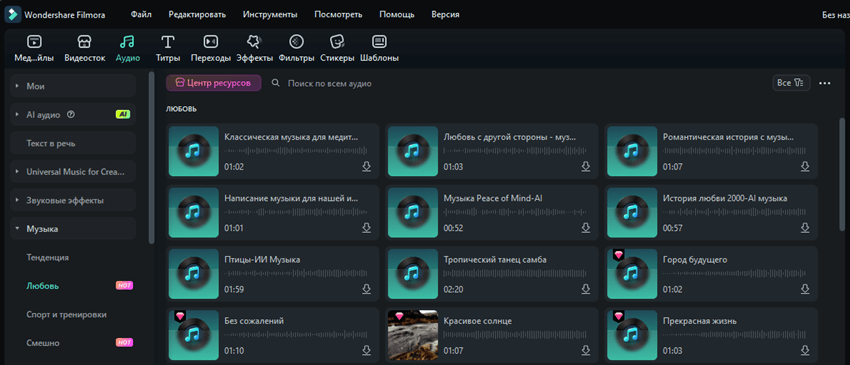Screen dimensions: 850x365
Task: Open the Эффекты effects tab
Action: pyautogui.click(x=254, y=48)
